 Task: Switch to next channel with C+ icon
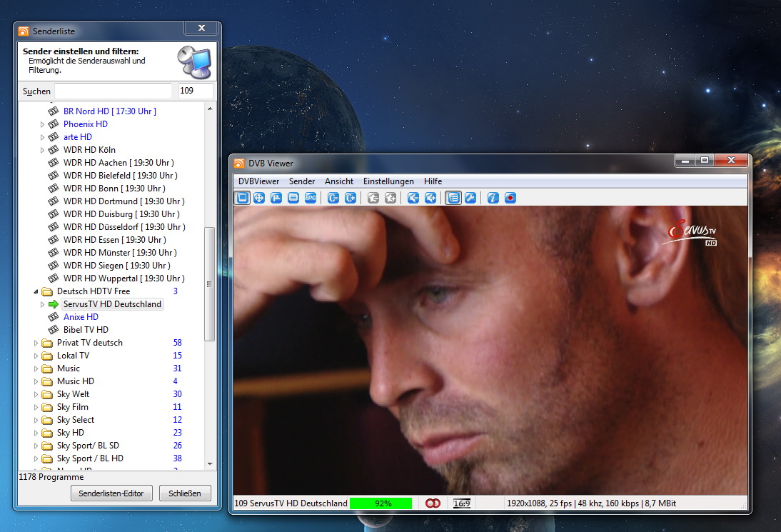(351, 199)
